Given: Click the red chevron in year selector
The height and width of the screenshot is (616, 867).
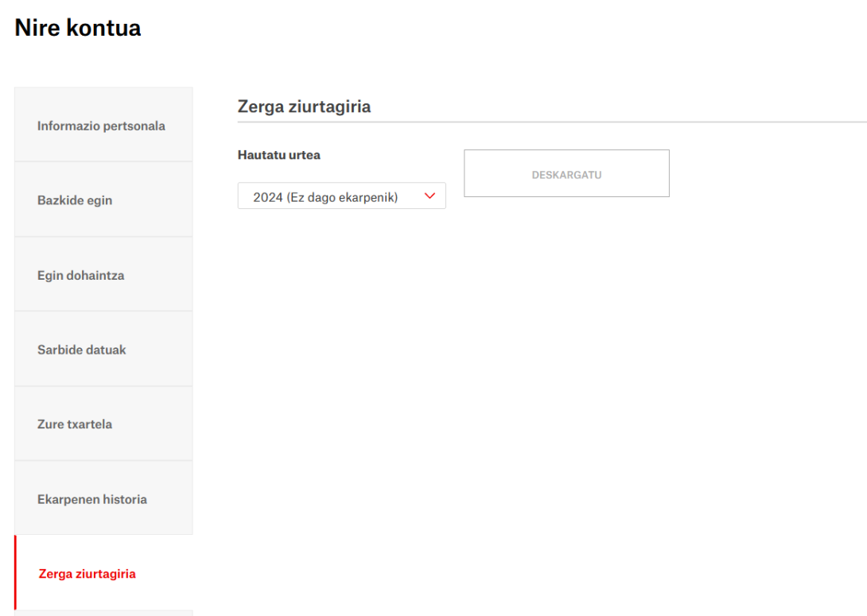Looking at the screenshot, I should click(430, 196).
